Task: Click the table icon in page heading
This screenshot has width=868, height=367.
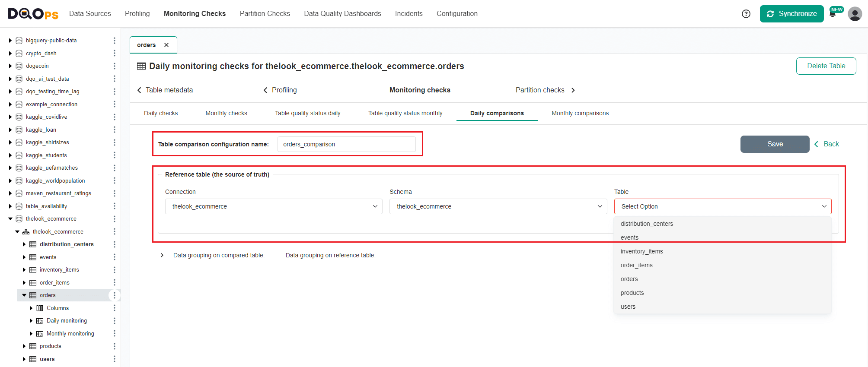Action: (141, 66)
